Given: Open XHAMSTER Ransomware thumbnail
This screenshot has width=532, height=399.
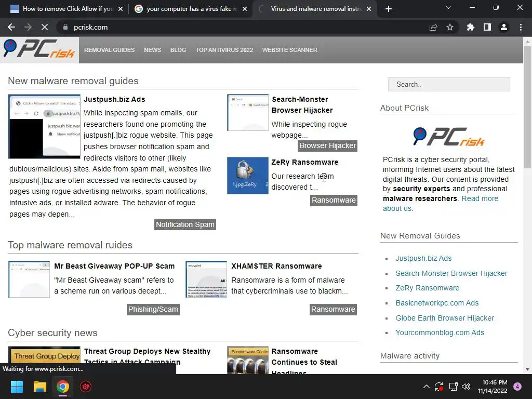Looking at the screenshot, I should click(206, 279).
